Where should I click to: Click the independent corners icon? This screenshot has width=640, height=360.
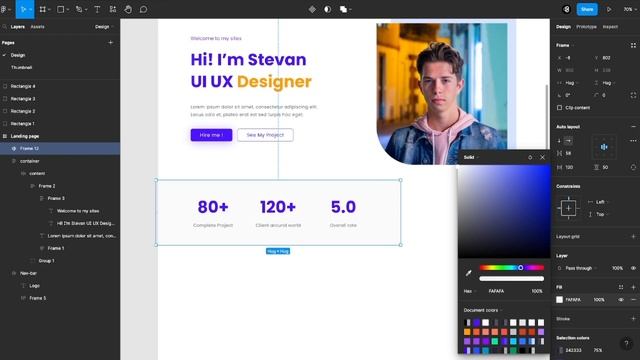tap(633, 95)
